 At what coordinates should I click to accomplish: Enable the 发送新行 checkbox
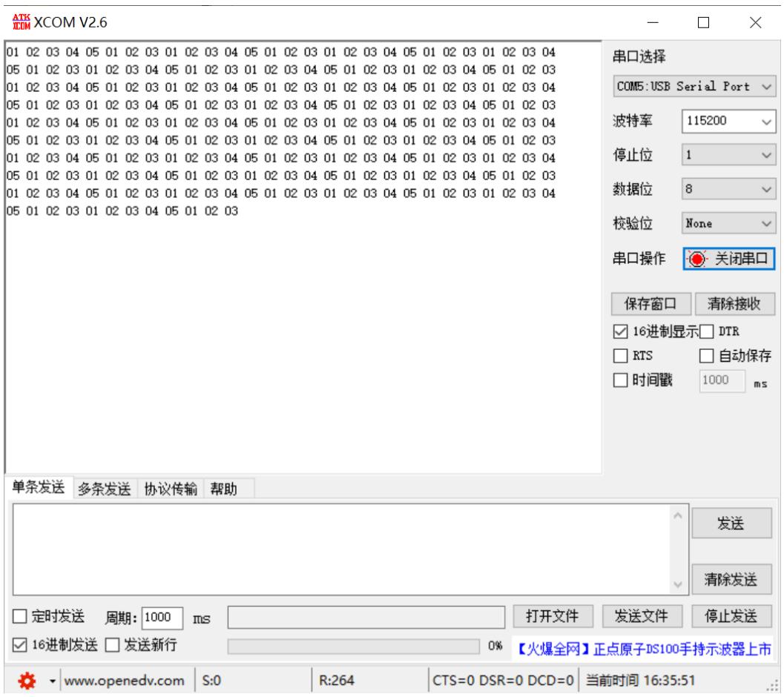[112, 645]
